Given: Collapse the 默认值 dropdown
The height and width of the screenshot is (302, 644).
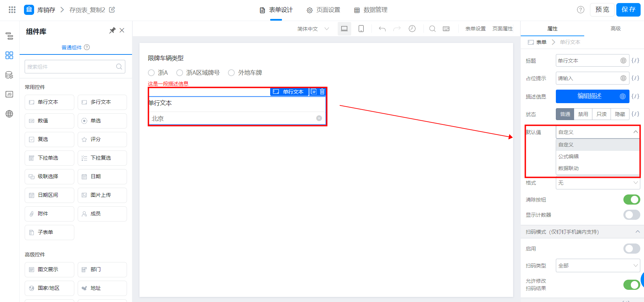Looking at the screenshot, I should [598, 132].
